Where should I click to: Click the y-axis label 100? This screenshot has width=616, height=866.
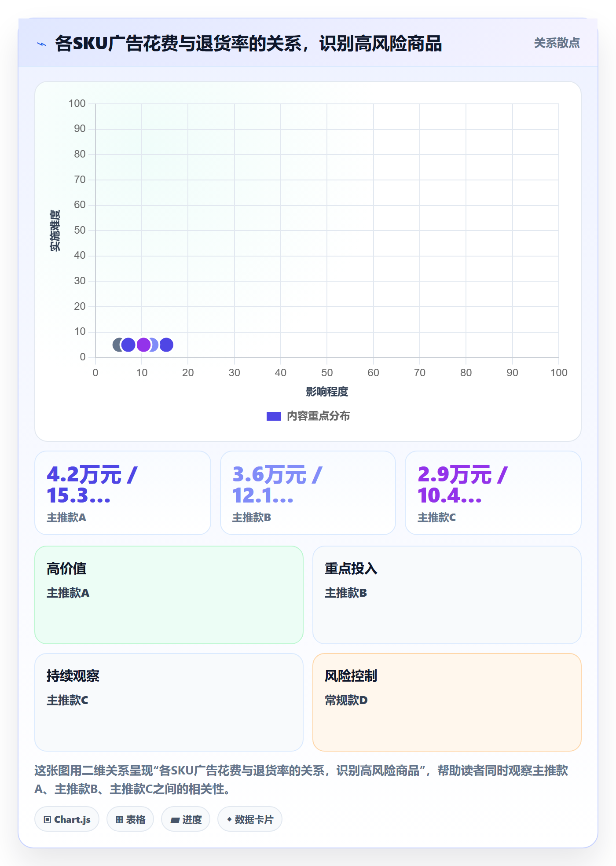click(77, 103)
